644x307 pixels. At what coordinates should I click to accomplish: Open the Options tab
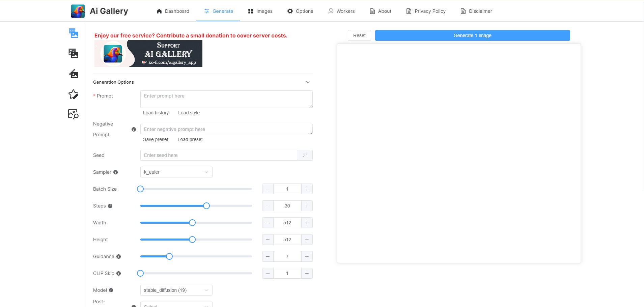point(300,11)
